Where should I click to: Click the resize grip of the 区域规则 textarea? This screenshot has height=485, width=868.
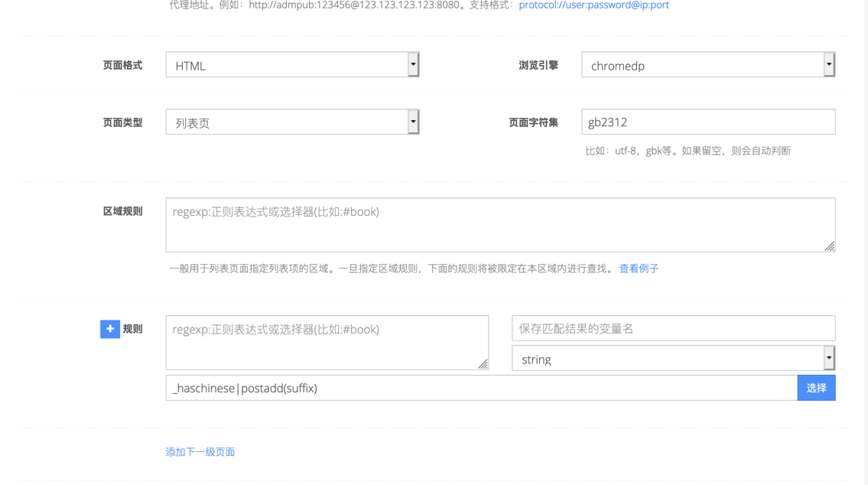pyautogui.click(x=831, y=246)
